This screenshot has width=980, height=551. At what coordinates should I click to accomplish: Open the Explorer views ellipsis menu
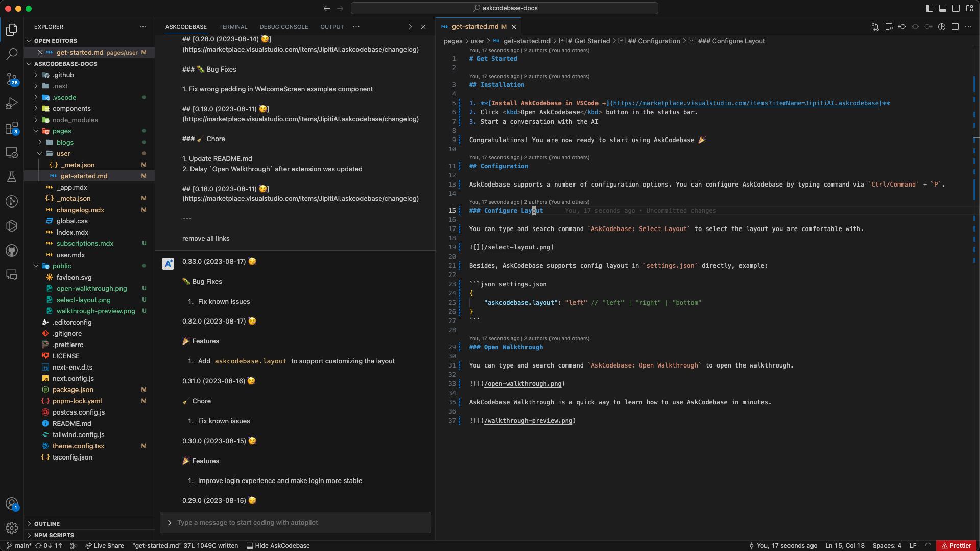[x=143, y=27]
